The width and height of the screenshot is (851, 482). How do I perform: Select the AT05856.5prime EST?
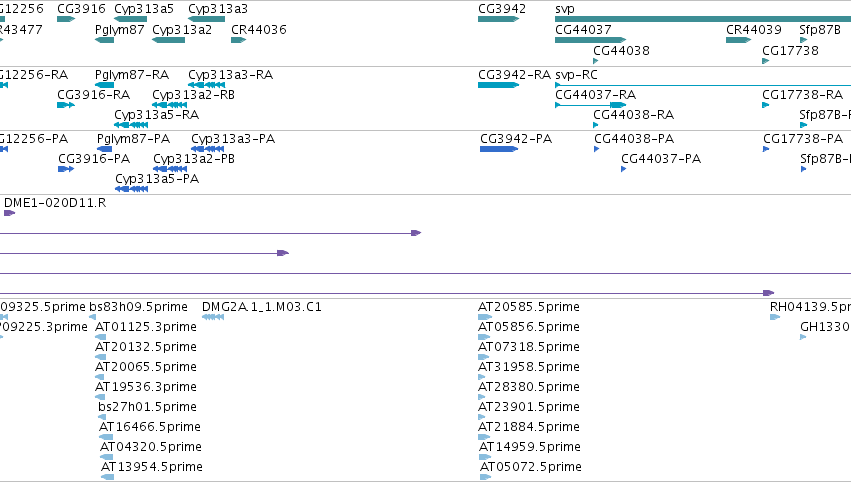pyautogui.click(x=484, y=337)
